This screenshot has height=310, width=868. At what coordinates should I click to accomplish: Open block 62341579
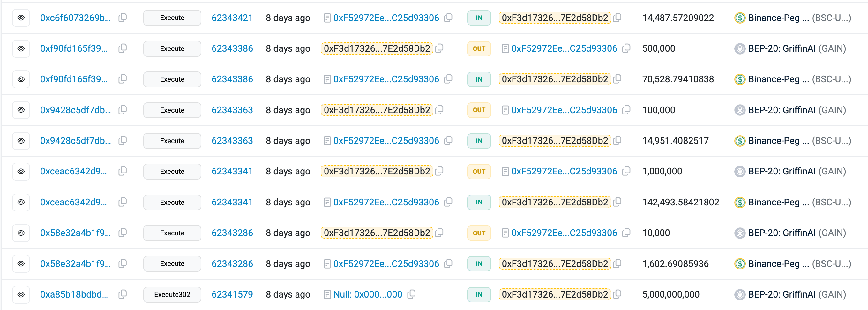(x=232, y=294)
